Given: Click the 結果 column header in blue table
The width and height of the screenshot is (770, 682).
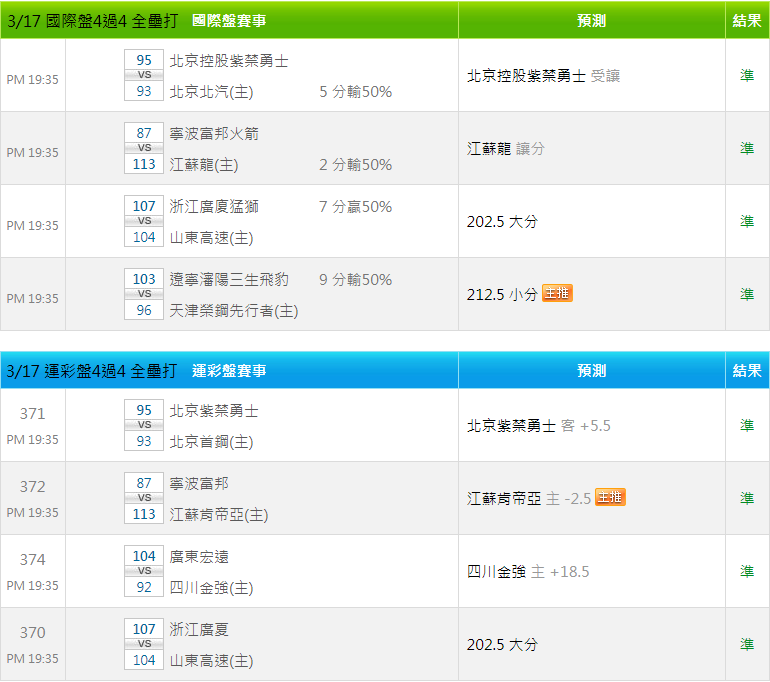Looking at the screenshot, I should [747, 371].
